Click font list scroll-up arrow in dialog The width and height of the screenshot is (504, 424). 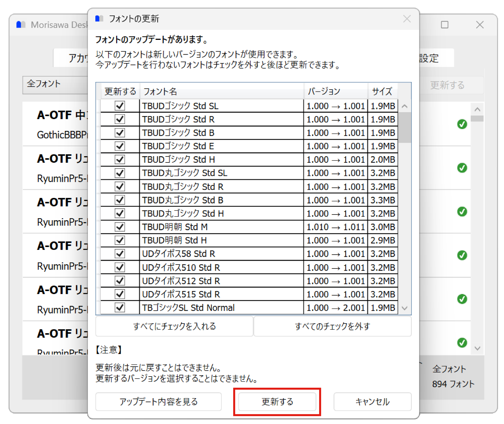pos(405,106)
